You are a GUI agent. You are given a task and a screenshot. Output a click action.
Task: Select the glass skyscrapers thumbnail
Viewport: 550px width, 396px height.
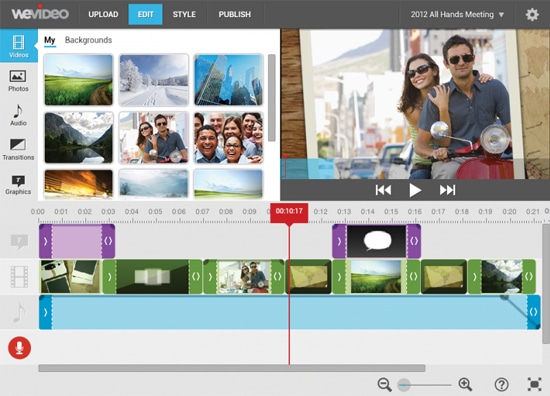(x=228, y=80)
